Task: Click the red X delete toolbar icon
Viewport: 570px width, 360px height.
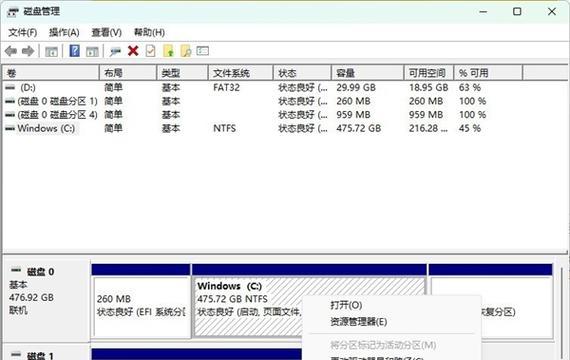Action: (133, 51)
